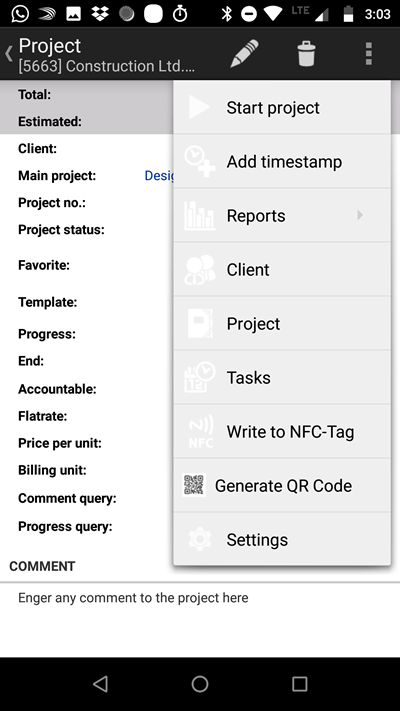Screen dimensions: 400x711
Task: Tap the project comment text field
Action: [200, 619]
